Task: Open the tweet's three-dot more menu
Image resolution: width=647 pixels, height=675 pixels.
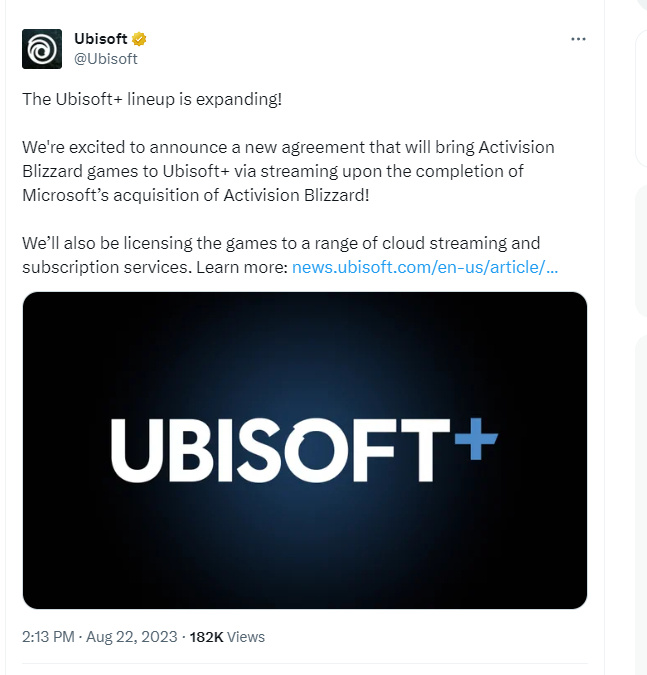Action: [x=577, y=39]
